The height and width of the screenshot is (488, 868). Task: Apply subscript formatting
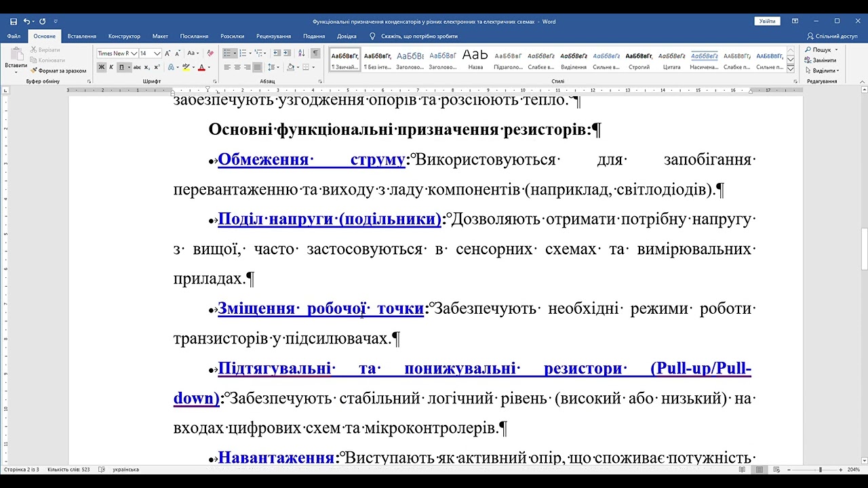click(148, 67)
